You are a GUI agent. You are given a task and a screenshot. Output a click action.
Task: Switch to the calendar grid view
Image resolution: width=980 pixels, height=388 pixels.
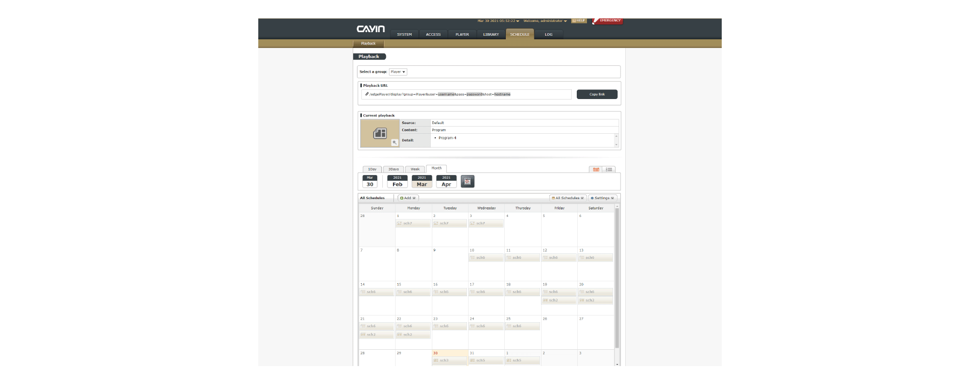coord(596,169)
